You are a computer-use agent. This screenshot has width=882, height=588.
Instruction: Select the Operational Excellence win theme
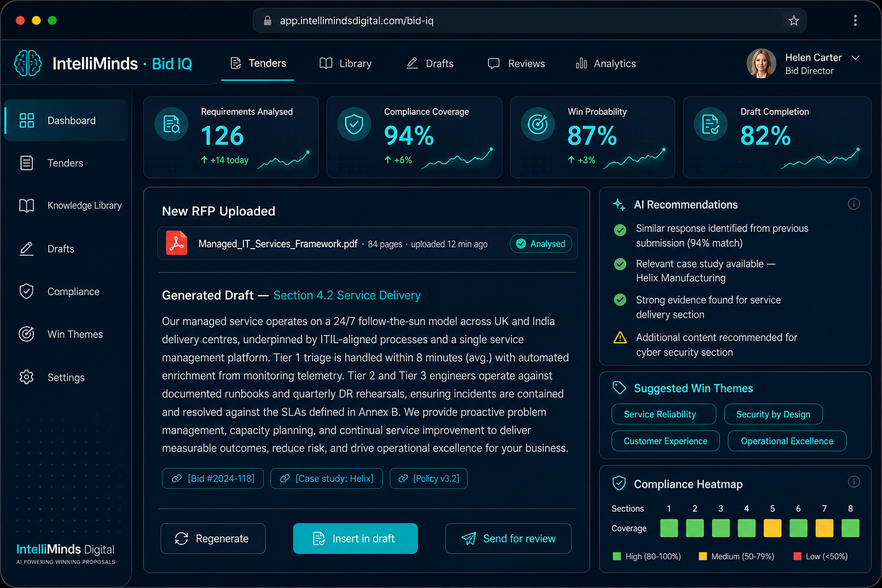click(787, 441)
